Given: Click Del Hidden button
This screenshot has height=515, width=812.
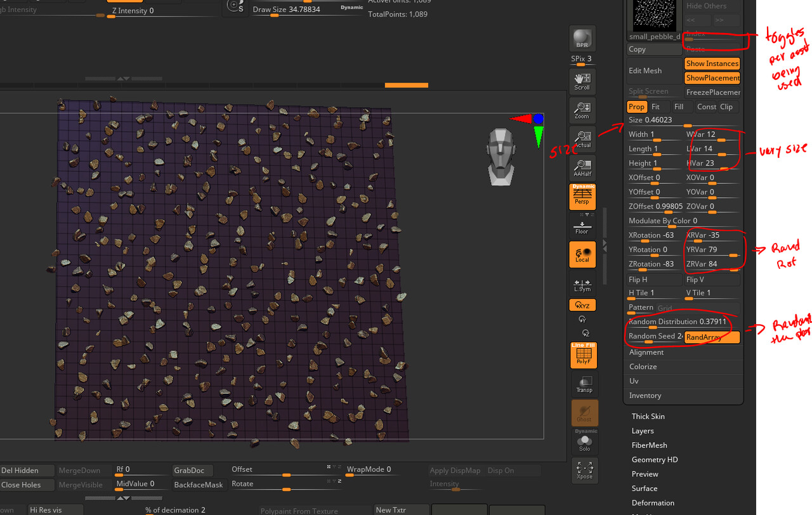Looking at the screenshot, I should (27, 471).
